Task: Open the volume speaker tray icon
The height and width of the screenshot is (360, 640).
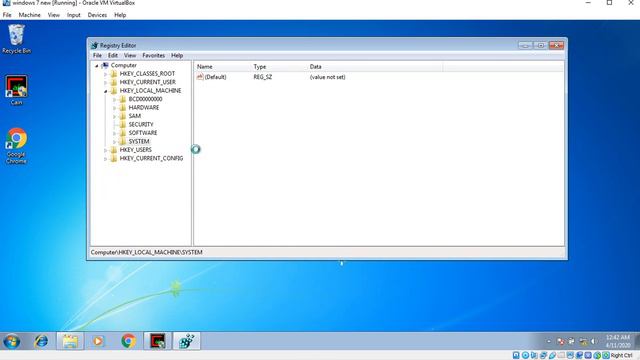Action: pyautogui.click(x=593, y=341)
